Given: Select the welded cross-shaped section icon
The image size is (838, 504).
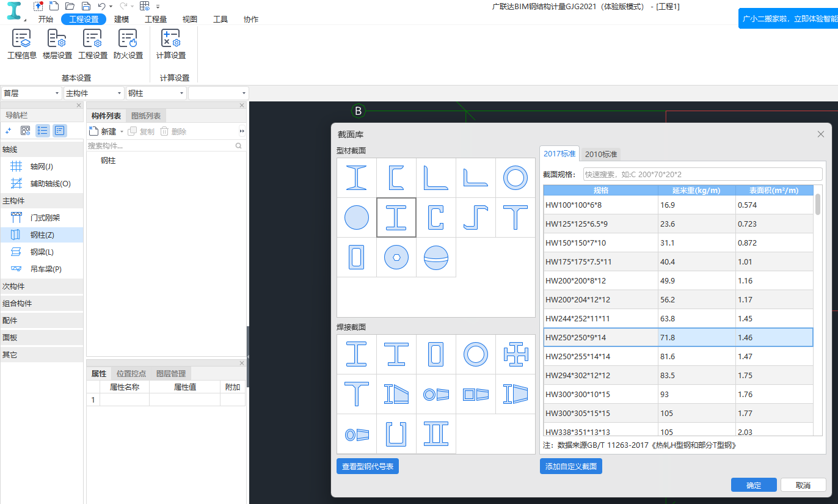Looking at the screenshot, I should click(516, 354).
